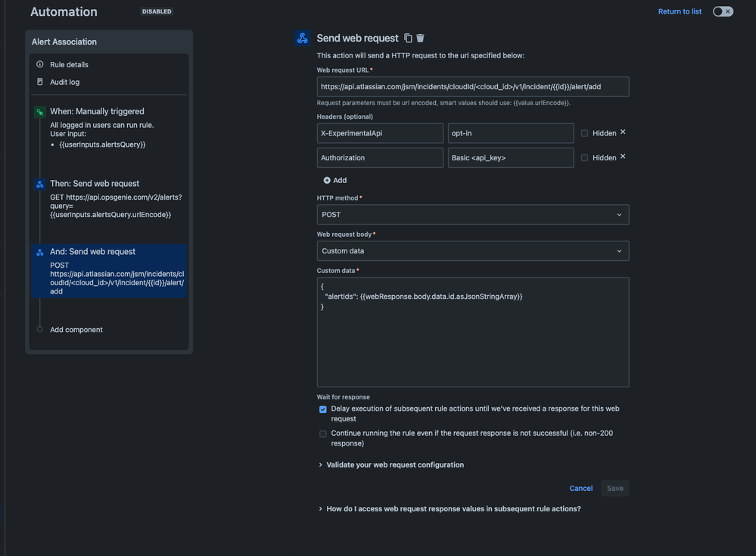The height and width of the screenshot is (556, 756).
Task: Click the {{userInputs.alertsQuery}} bullet text
Action: tap(102, 144)
